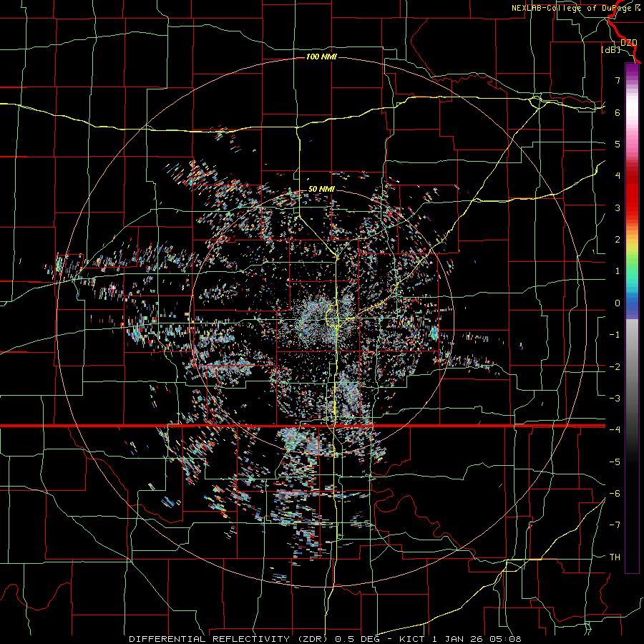644x644 pixels.
Task: Click the 6 value on the color scale
Action: click(618, 112)
